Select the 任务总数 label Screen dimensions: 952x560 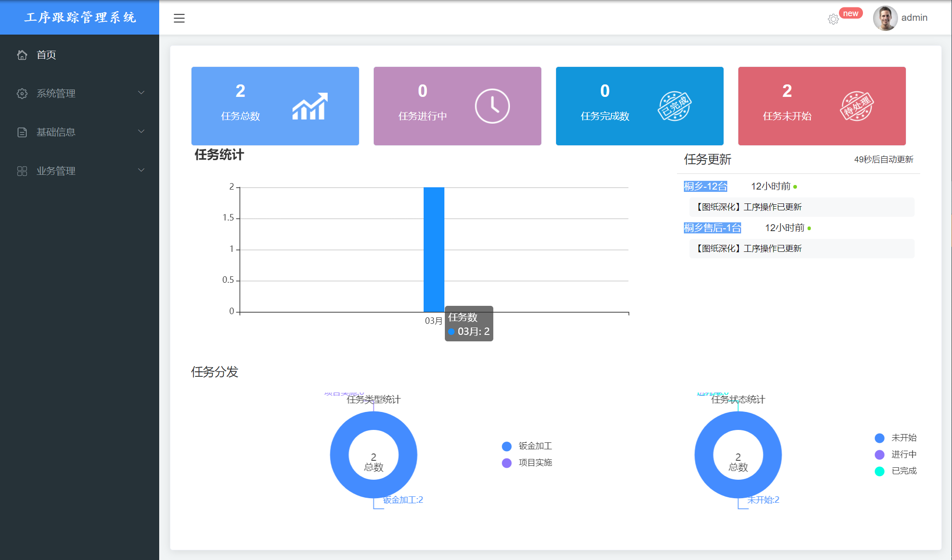pos(240,116)
